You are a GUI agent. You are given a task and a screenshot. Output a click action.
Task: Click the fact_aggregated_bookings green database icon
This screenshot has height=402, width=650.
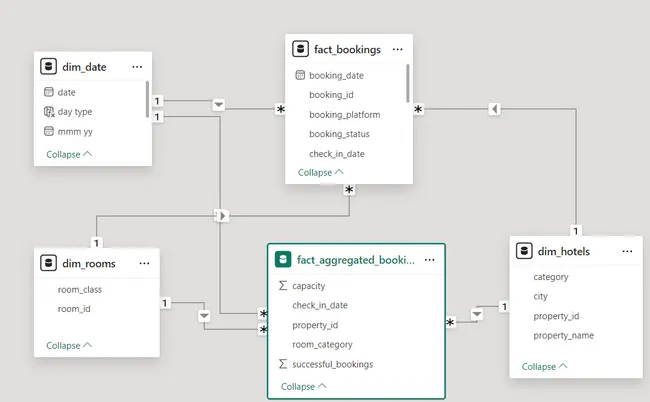coord(283,259)
